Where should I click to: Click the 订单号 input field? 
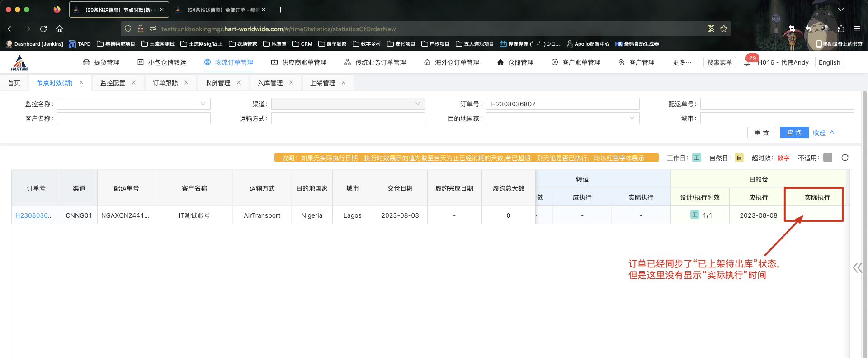562,104
